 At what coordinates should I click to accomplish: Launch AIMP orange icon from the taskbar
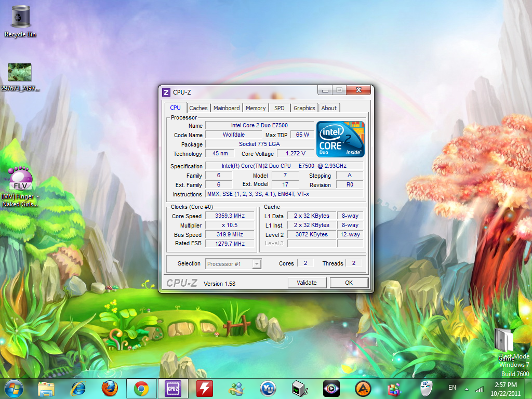pyautogui.click(x=363, y=389)
